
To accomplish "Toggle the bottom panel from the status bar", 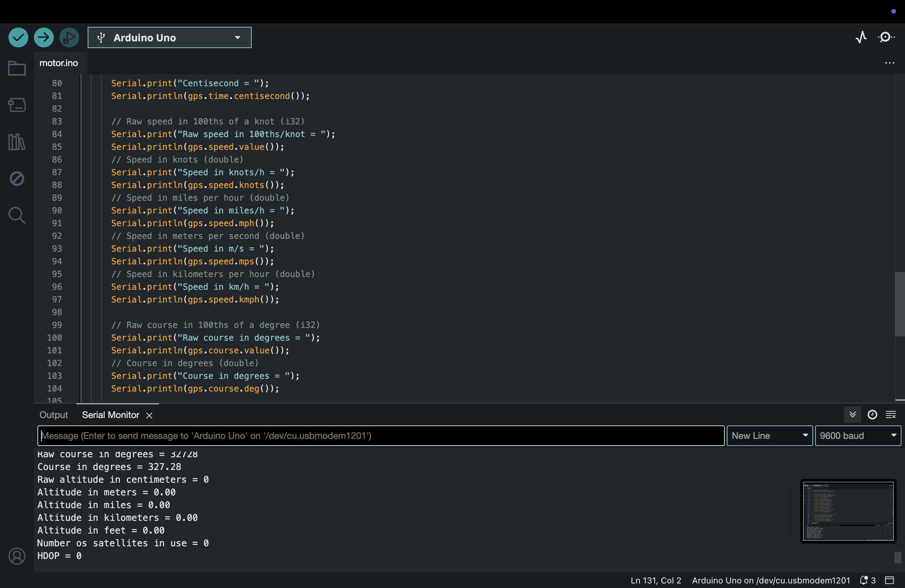I will [889, 580].
